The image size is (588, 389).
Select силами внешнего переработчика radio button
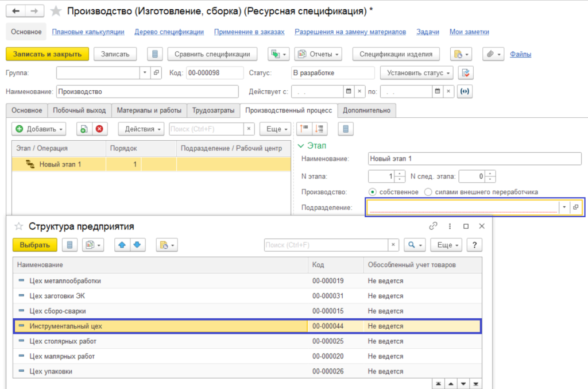(428, 192)
